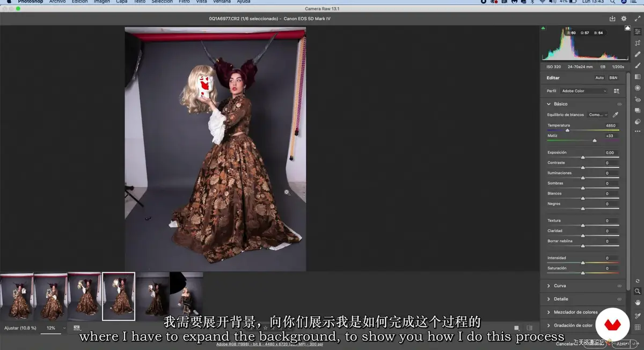Click the Exposición value field 0.00

[610, 153]
